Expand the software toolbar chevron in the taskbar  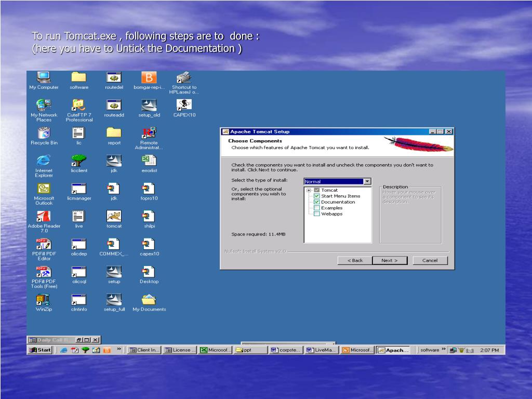point(443,349)
